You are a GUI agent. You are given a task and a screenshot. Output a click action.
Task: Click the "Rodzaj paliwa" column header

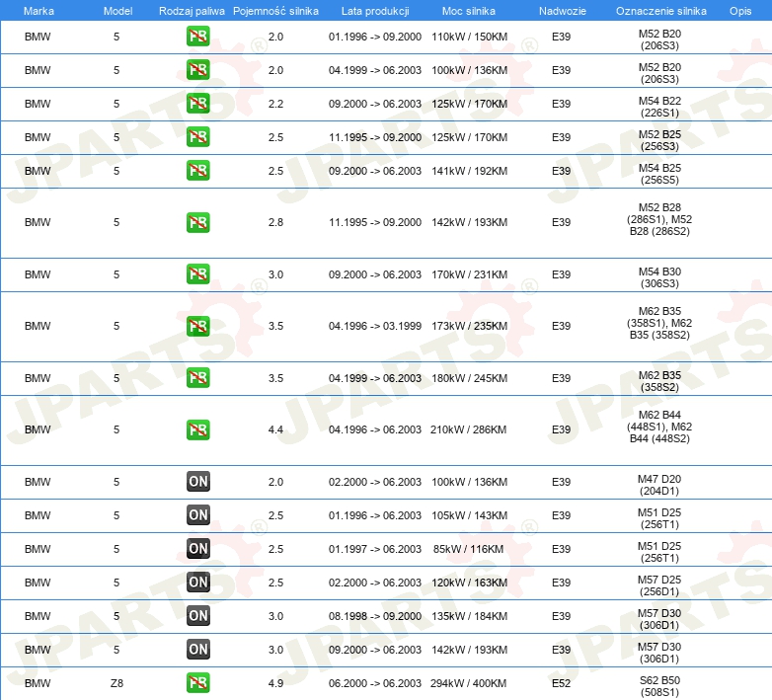192,10
